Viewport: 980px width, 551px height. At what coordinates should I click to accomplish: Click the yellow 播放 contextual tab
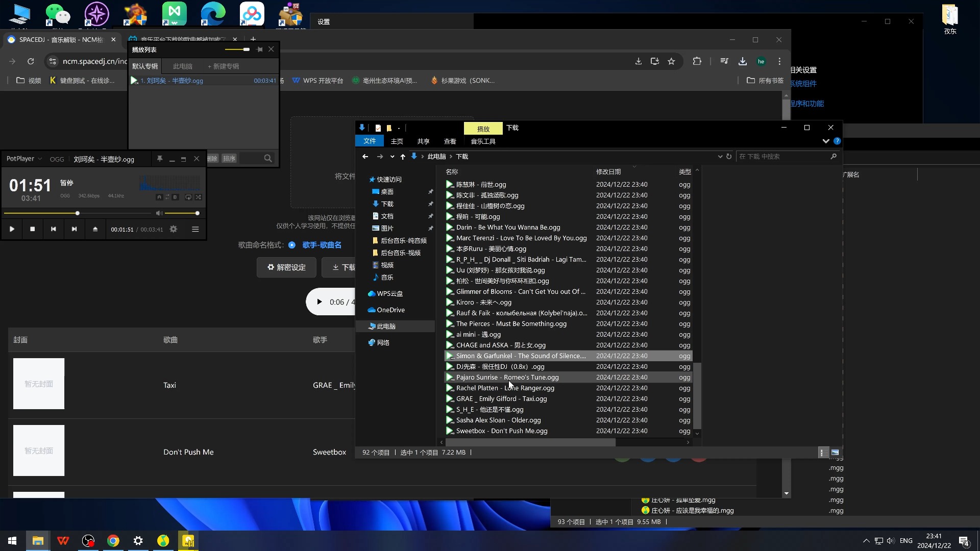point(483,129)
